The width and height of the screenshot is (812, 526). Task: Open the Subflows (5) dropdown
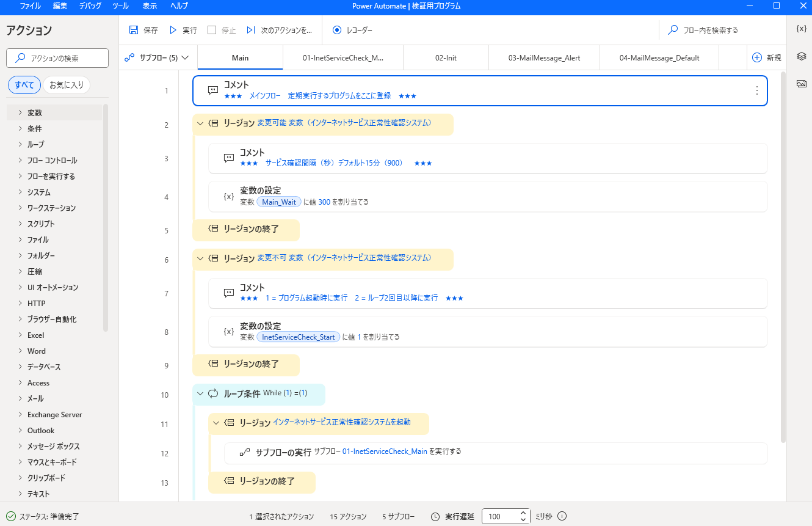(x=157, y=57)
